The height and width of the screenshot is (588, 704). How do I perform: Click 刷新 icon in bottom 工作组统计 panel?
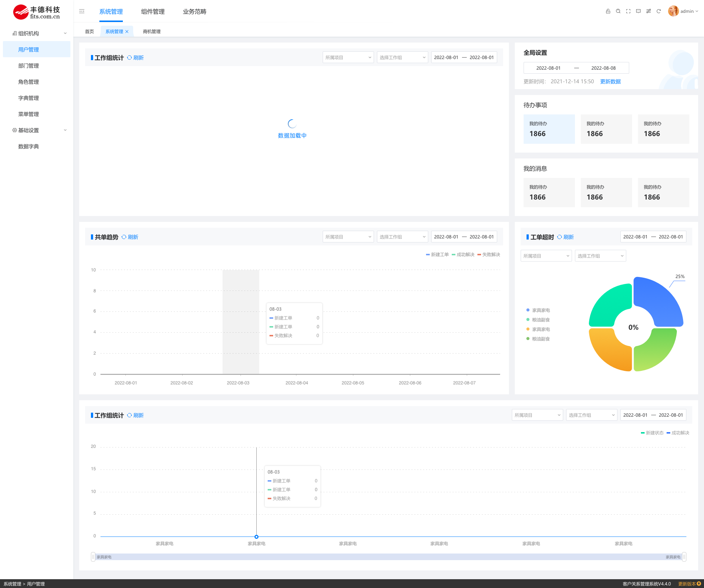click(129, 415)
